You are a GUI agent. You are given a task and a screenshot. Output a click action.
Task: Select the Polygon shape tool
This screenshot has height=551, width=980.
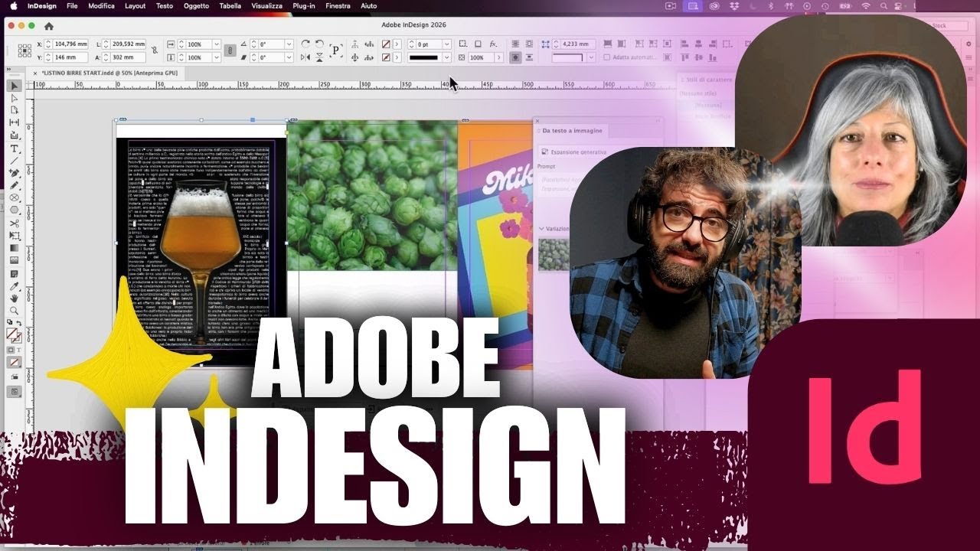(x=14, y=210)
